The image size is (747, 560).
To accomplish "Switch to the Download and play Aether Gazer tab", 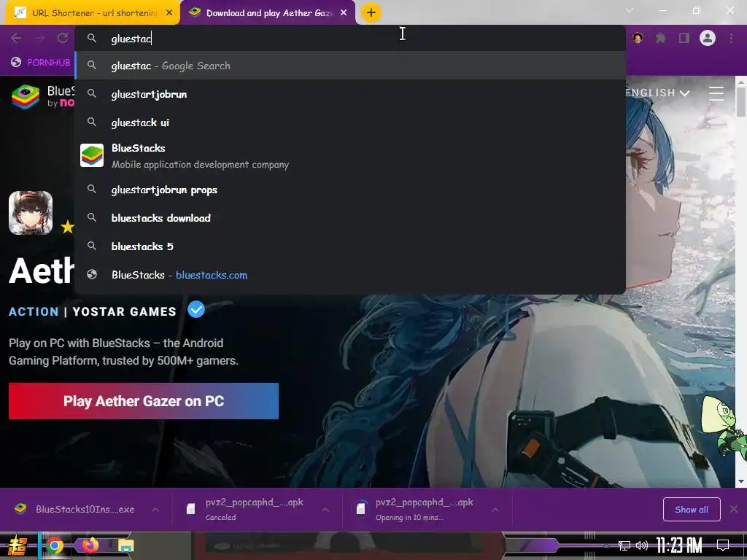I will [x=268, y=13].
